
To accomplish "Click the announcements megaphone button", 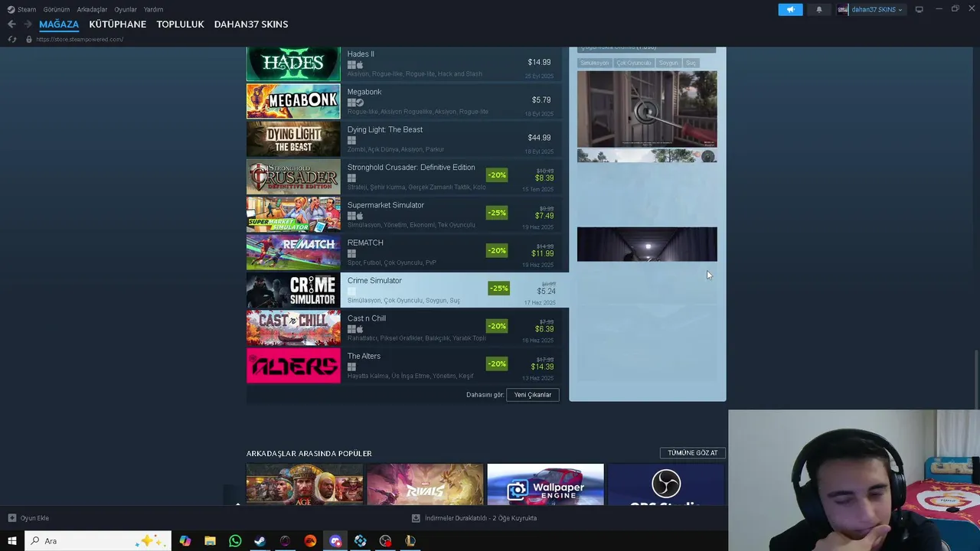I will (x=790, y=9).
